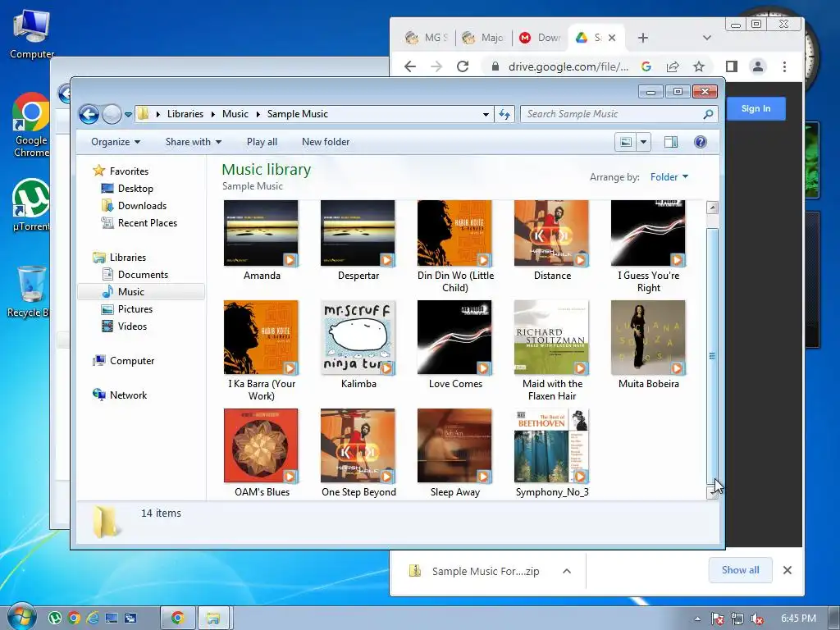Select Computer in navigation pane

coord(132,361)
